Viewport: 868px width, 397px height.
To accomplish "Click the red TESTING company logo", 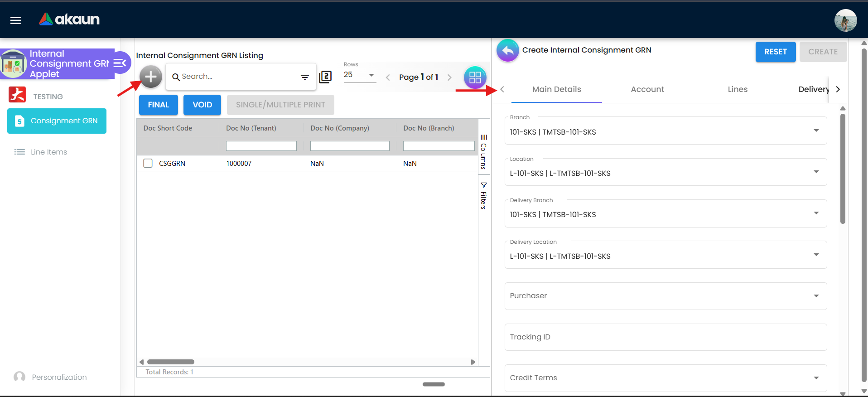I will tap(17, 94).
